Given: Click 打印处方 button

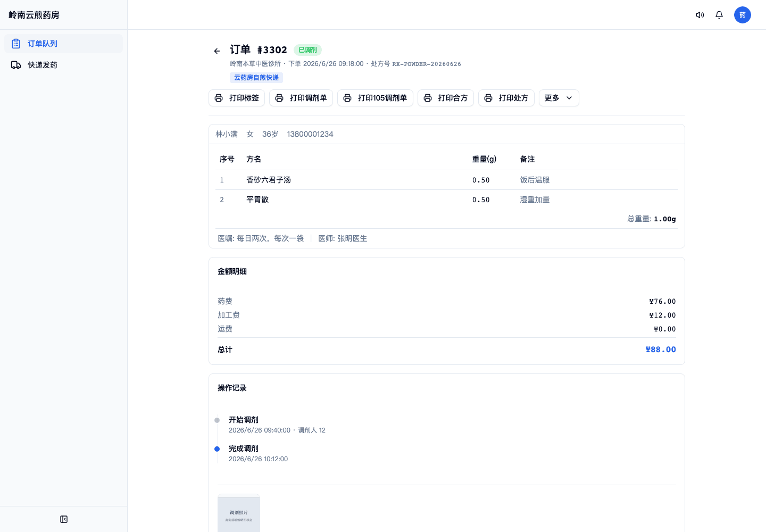Looking at the screenshot, I should coord(506,98).
